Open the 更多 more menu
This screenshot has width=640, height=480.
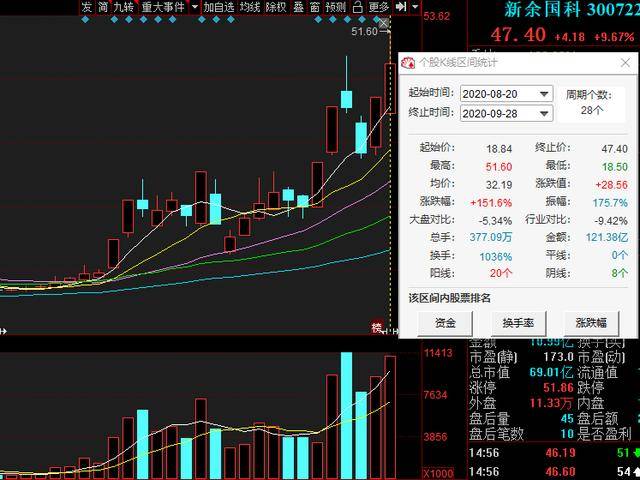coord(379,7)
